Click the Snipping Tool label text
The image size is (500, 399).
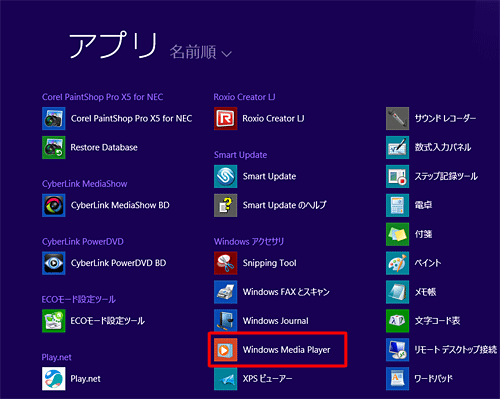(x=269, y=263)
